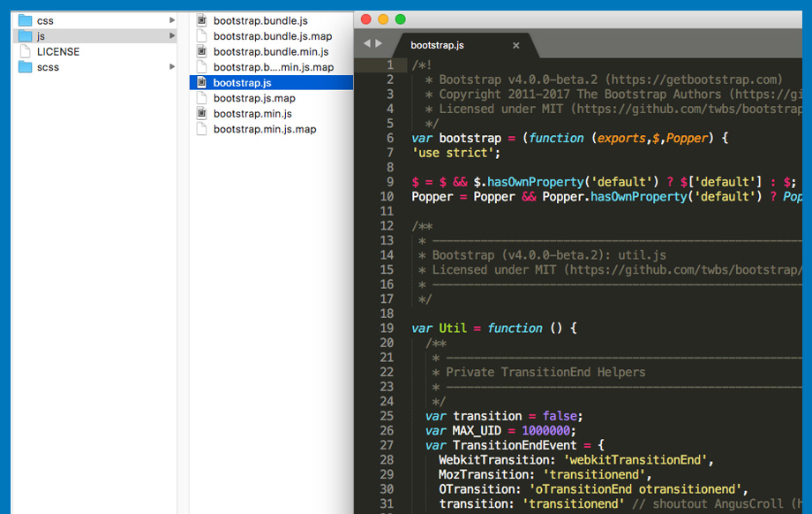Click 'oTransitionEnd otransitionend' string
The height and width of the screenshot is (514, 812).
[636, 489]
